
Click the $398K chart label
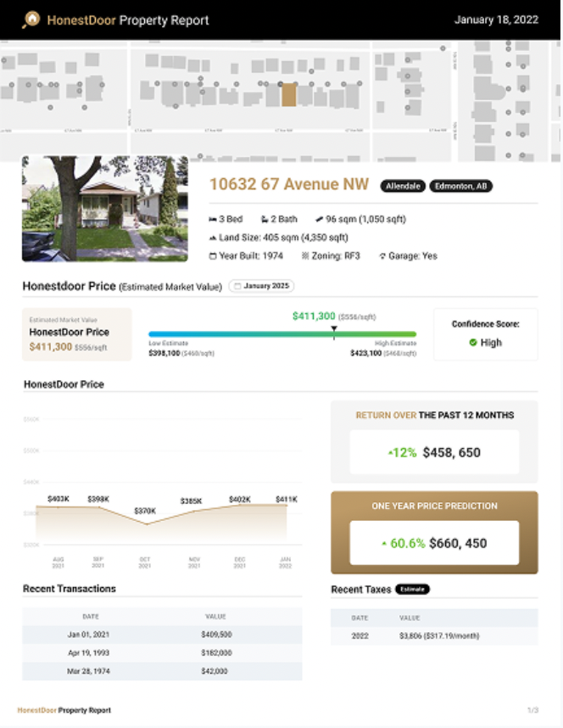pos(98,499)
